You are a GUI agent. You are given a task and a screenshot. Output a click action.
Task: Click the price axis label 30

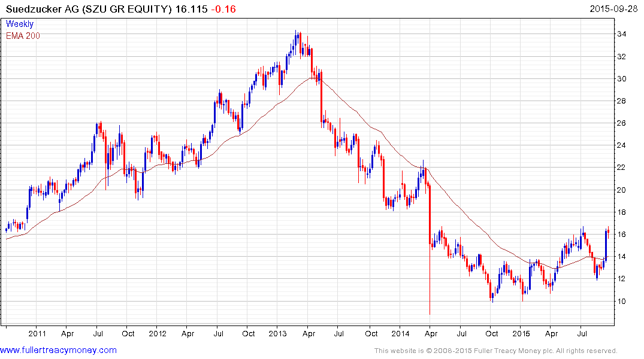pyautogui.click(x=621, y=79)
